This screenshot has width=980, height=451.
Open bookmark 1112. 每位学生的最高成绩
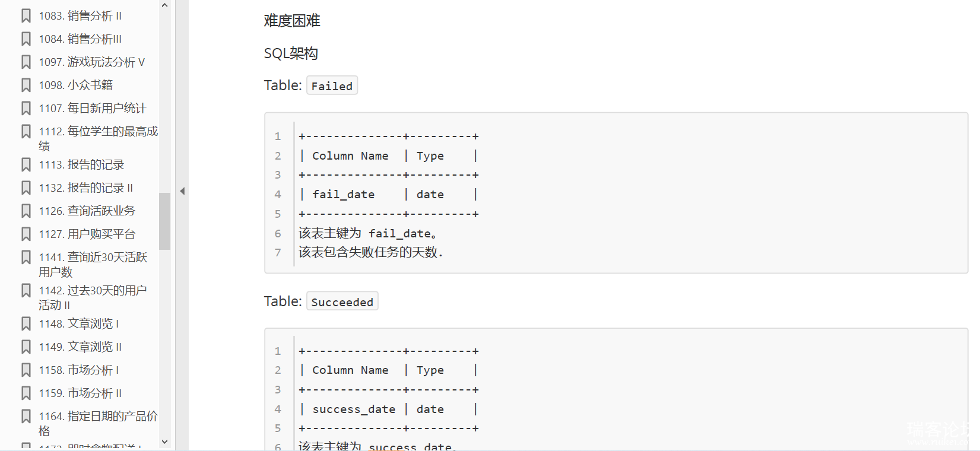click(99, 138)
